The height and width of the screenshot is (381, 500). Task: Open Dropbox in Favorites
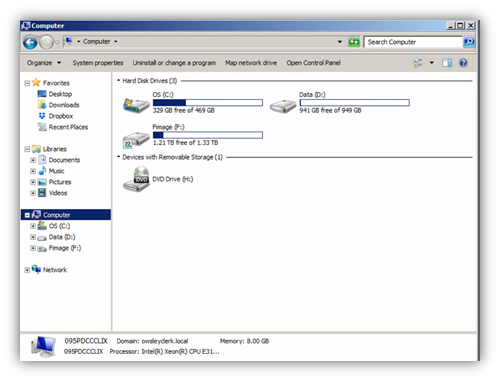pyautogui.click(x=61, y=116)
